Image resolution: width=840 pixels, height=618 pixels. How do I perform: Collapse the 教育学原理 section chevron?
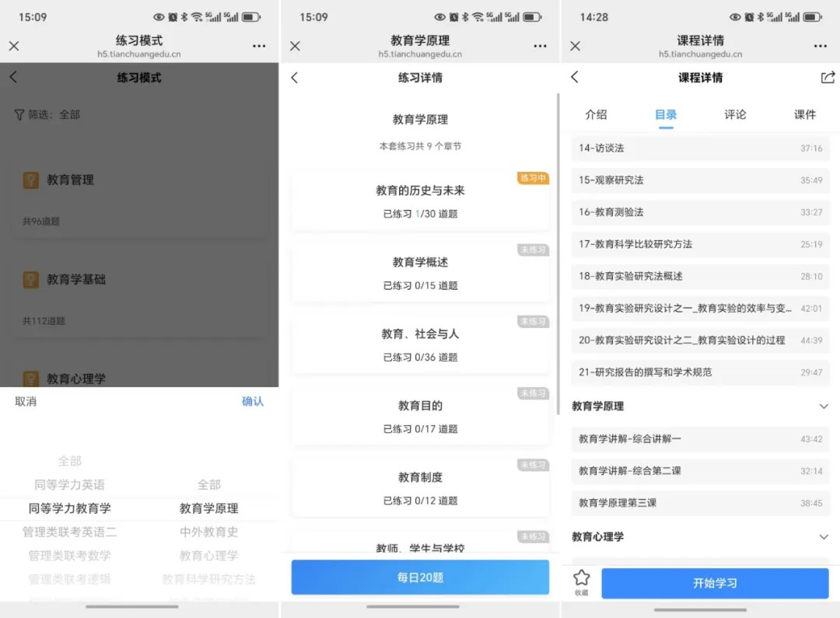(824, 406)
